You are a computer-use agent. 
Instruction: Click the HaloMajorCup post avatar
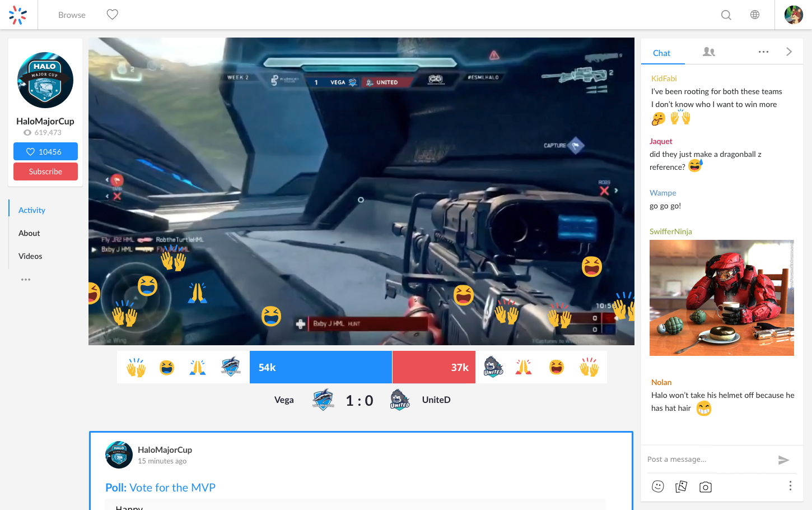119,455
